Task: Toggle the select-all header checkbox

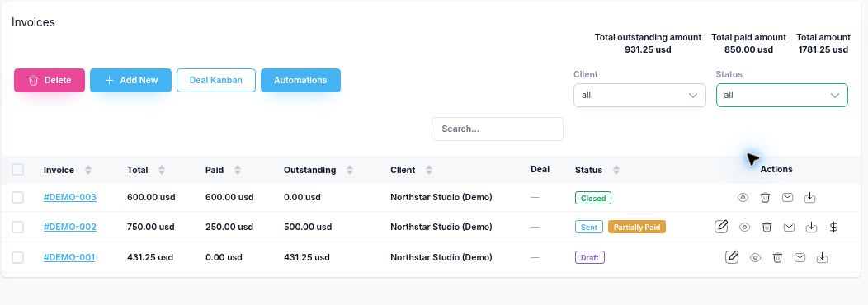Action: 17,169
